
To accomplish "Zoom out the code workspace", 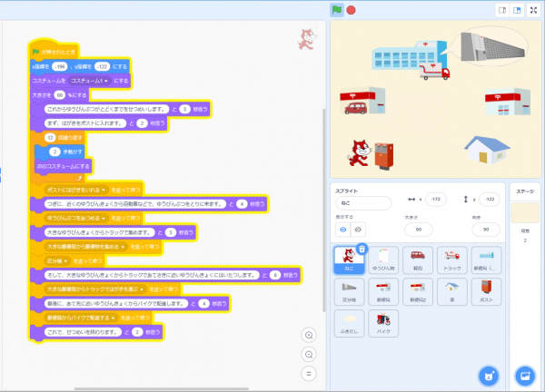I will tap(310, 354).
